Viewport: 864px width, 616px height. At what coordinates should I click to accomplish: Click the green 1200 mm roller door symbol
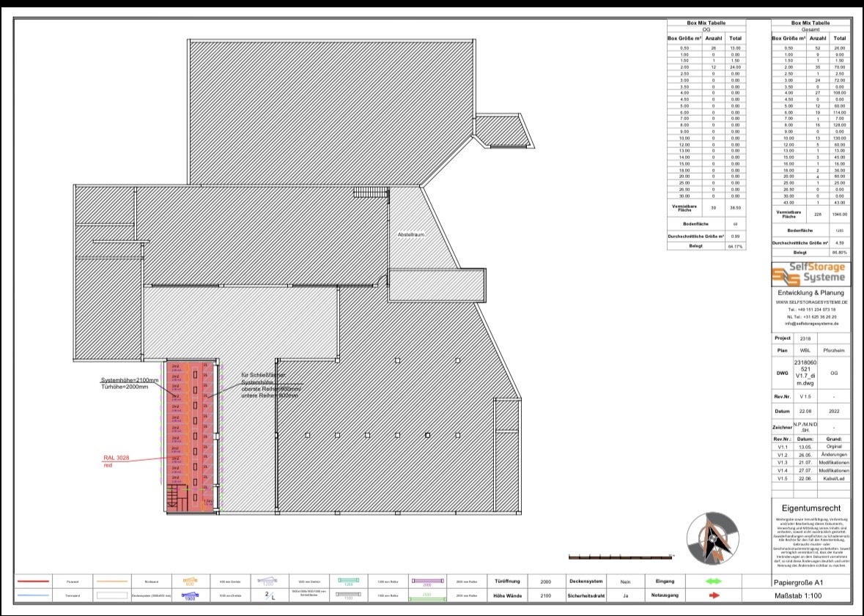(x=348, y=582)
